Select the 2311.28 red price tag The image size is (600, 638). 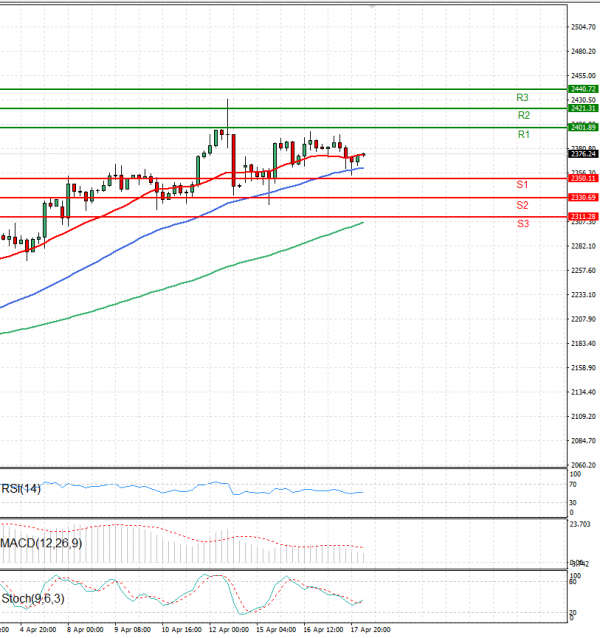(583, 216)
